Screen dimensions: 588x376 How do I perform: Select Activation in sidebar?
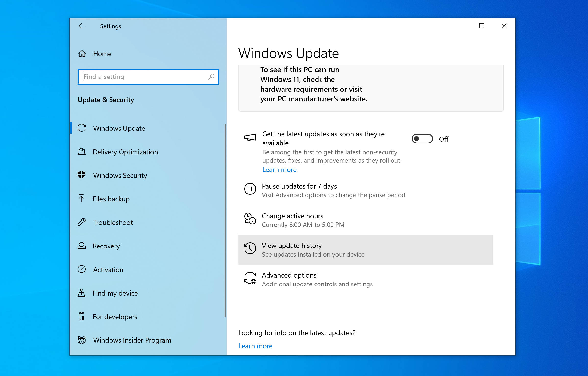click(x=148, y=270)
